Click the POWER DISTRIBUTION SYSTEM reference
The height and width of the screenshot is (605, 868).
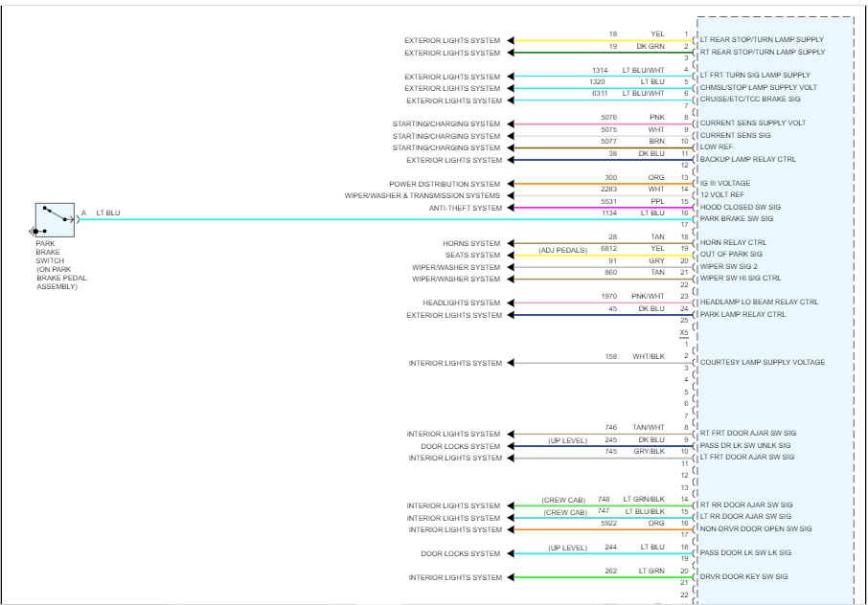click(445, 184)
